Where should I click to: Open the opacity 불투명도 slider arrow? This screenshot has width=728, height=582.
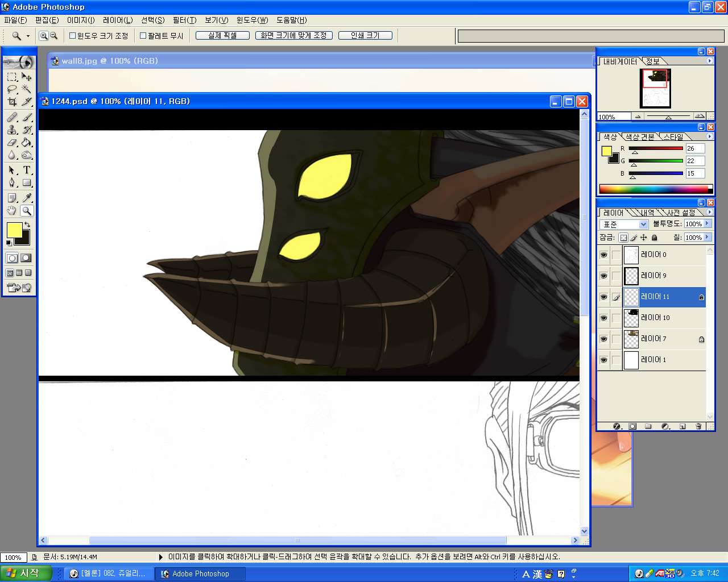click(708, 224)
